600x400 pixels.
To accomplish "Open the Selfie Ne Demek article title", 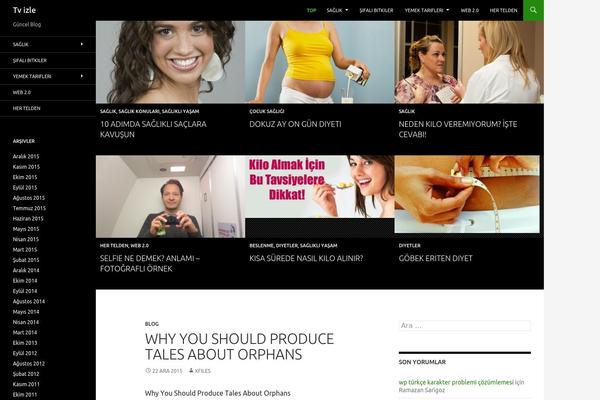I will point(150,263).
